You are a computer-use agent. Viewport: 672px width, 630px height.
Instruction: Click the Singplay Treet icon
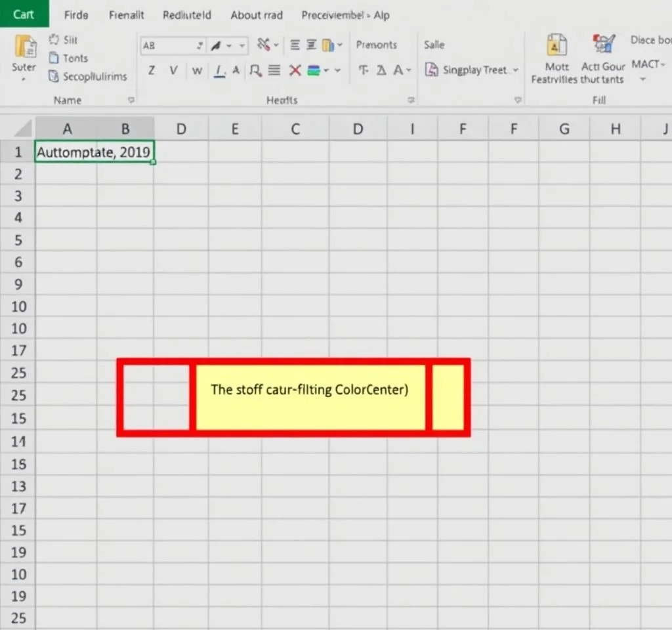(432, 70)
